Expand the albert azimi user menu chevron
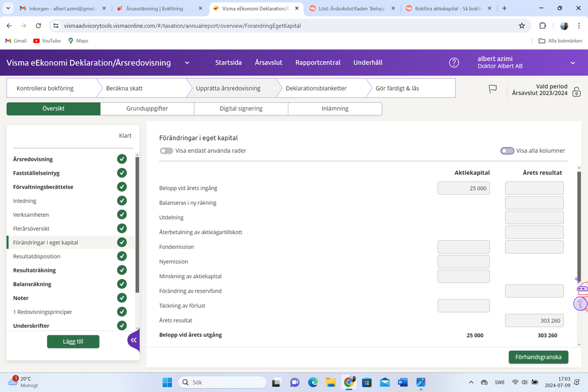 (573, 63)
